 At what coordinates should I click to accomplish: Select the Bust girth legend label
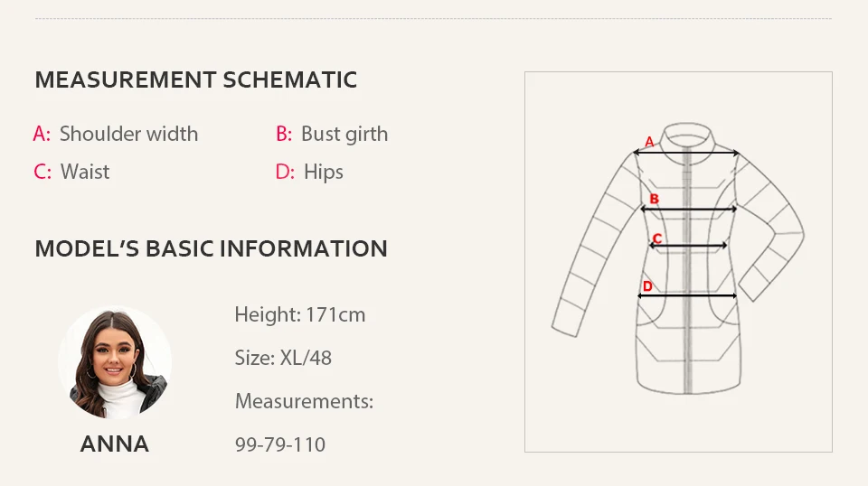tap(344, 135)
